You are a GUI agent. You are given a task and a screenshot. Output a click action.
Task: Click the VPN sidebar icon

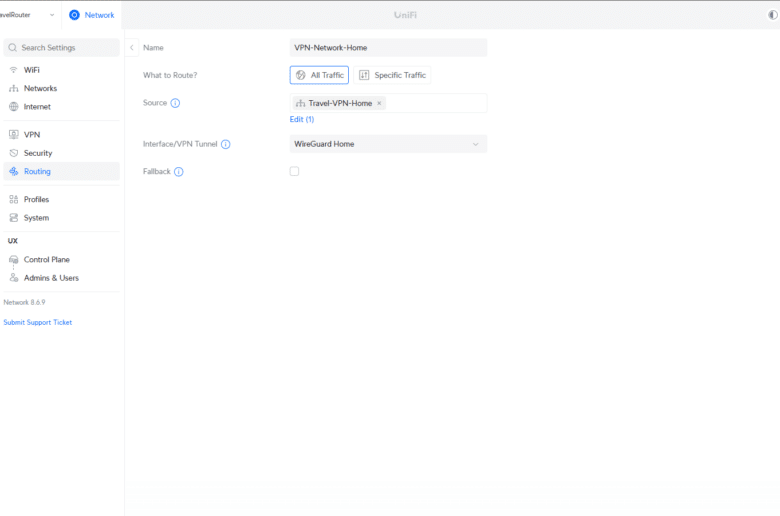13,134
